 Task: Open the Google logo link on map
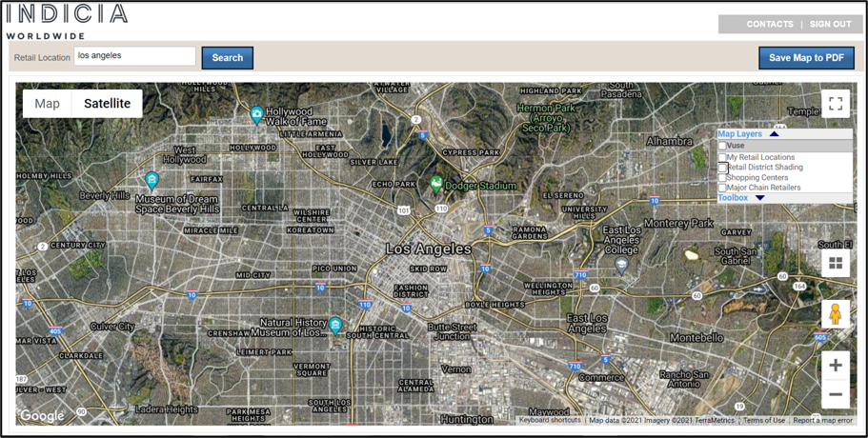coord(42,415)
